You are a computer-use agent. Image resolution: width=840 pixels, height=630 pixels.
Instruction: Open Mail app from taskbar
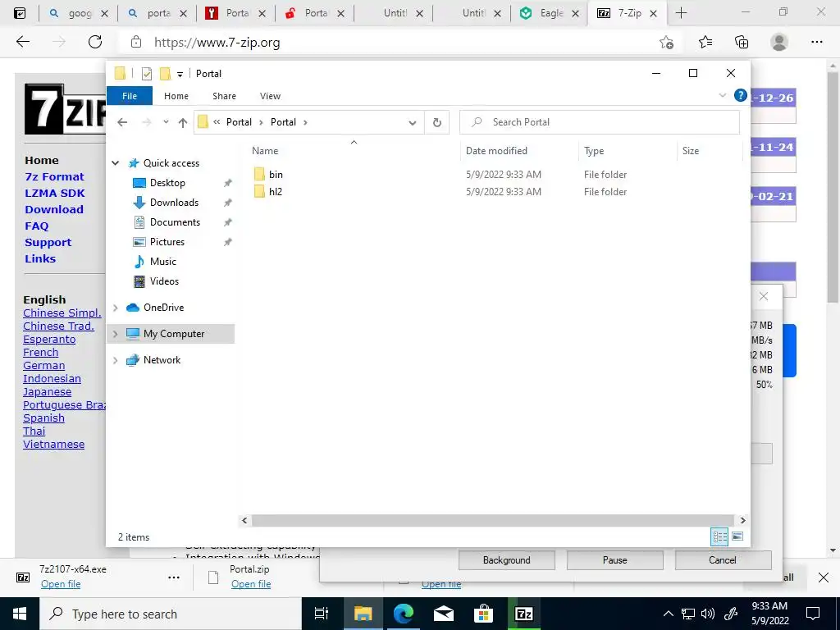[x=443, y=614]
